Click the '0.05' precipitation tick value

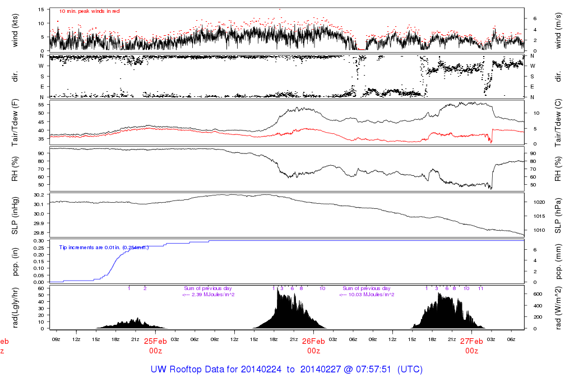(x=39, y=276)
